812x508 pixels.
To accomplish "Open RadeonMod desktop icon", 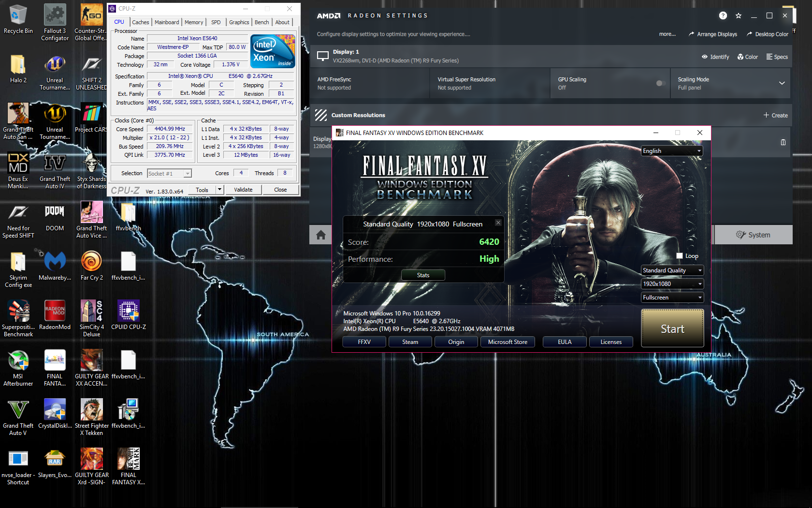I will [x=55, y=315].
